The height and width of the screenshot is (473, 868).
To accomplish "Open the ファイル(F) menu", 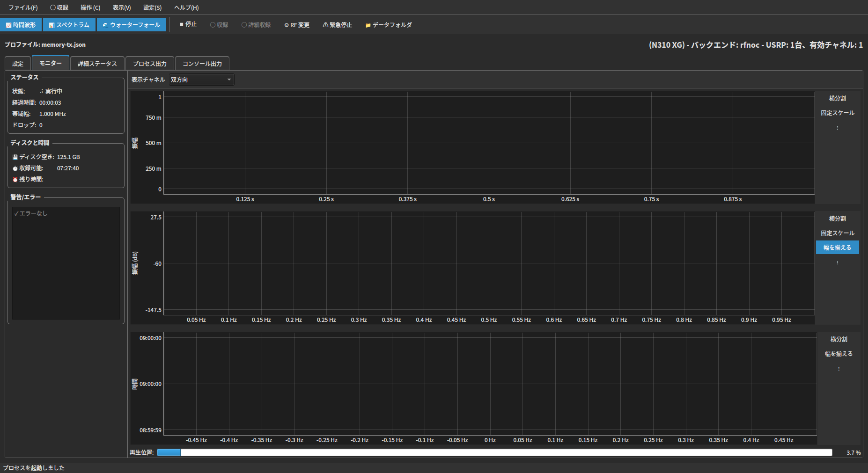I will (23, 7).
